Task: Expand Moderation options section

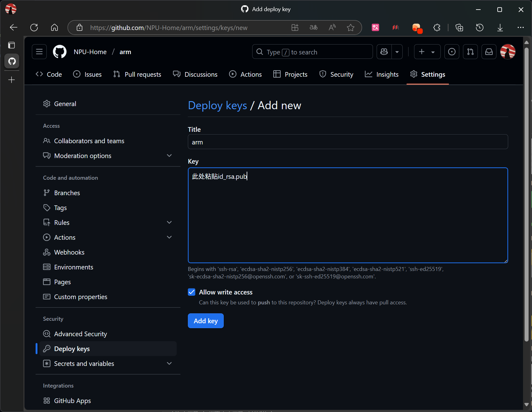Action: [x=108, y=156]
